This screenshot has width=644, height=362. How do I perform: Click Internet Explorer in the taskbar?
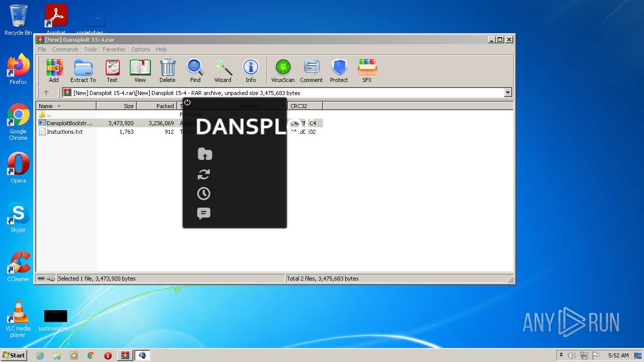click(x=40, y=355)
